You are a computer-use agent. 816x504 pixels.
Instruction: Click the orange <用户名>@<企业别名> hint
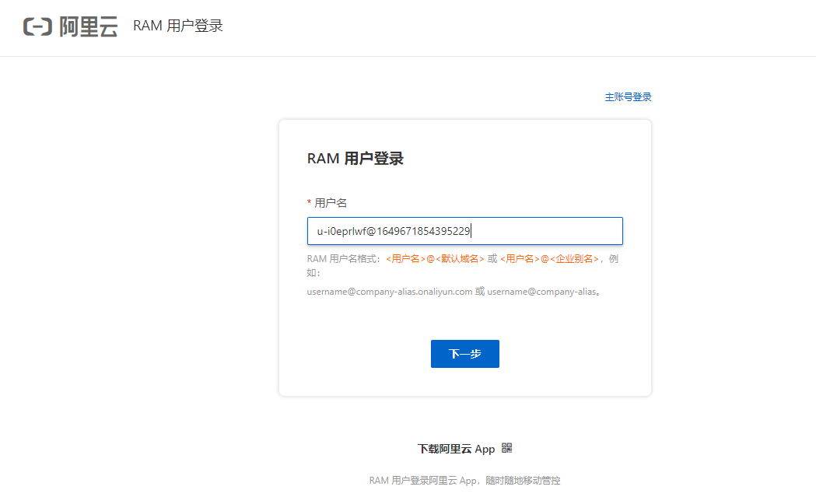point(549,259)
